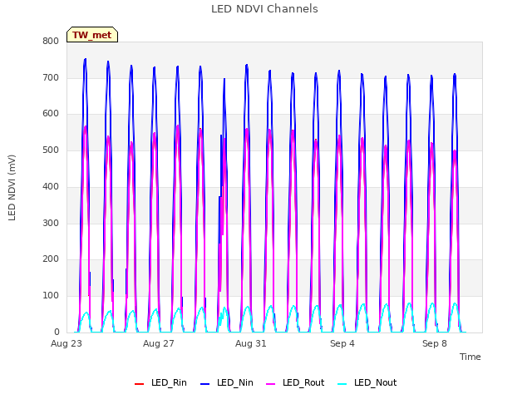Click the cyan LED_Nout legend color marker

(x=342, y=384)
